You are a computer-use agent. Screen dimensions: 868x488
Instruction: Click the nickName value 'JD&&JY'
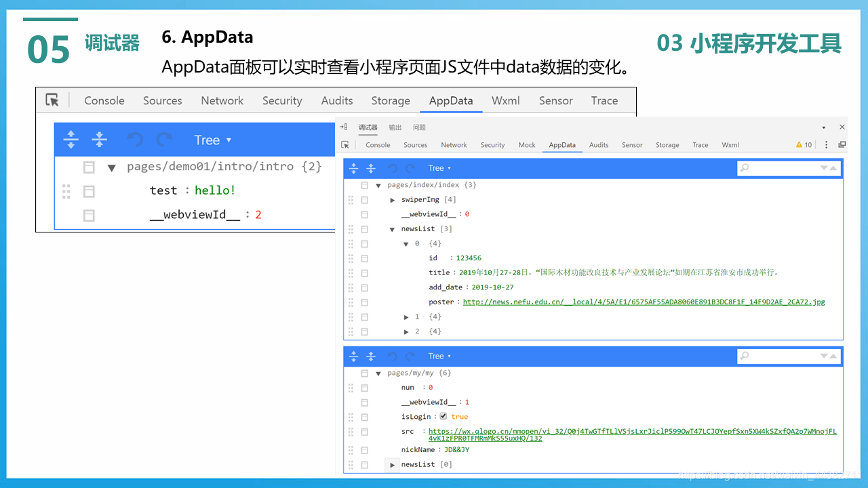456,450
